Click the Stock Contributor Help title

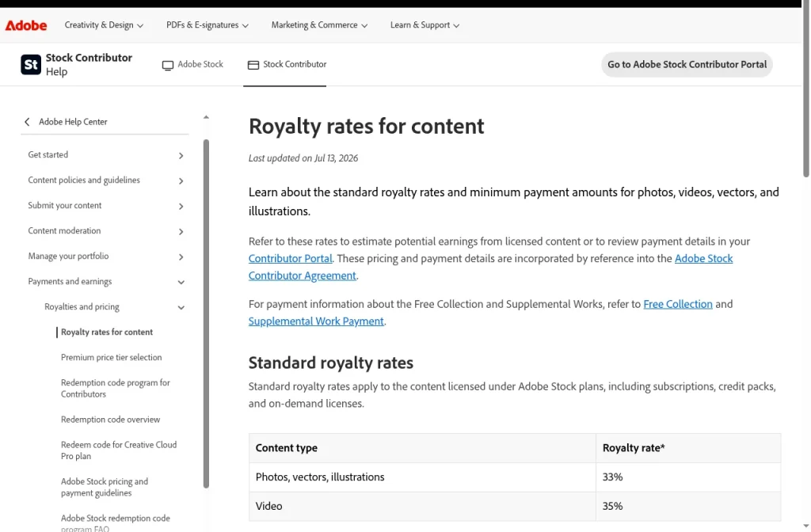89,65
